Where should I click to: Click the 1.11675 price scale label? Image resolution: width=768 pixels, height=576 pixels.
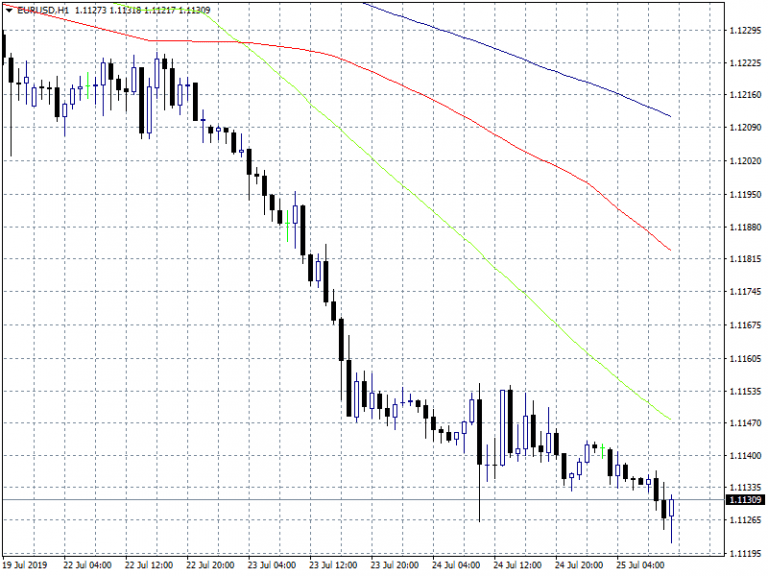[x=743, y=326]
